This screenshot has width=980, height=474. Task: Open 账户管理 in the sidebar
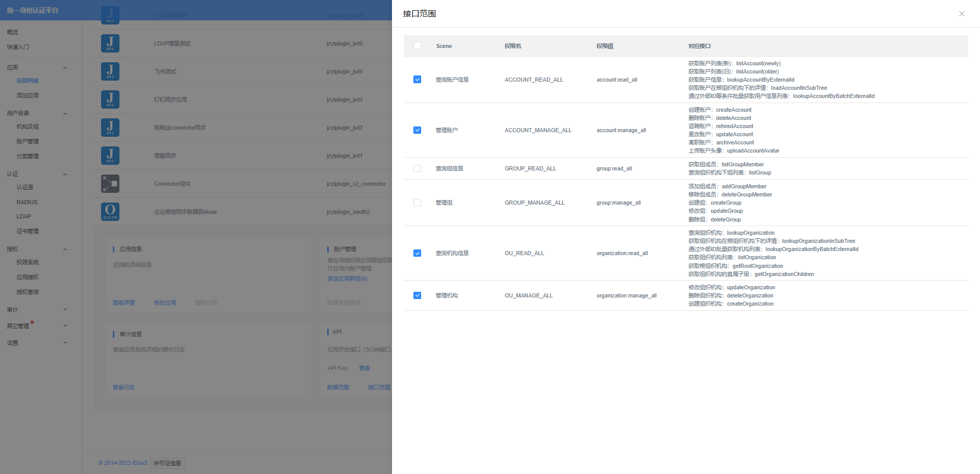pos(28,141)
